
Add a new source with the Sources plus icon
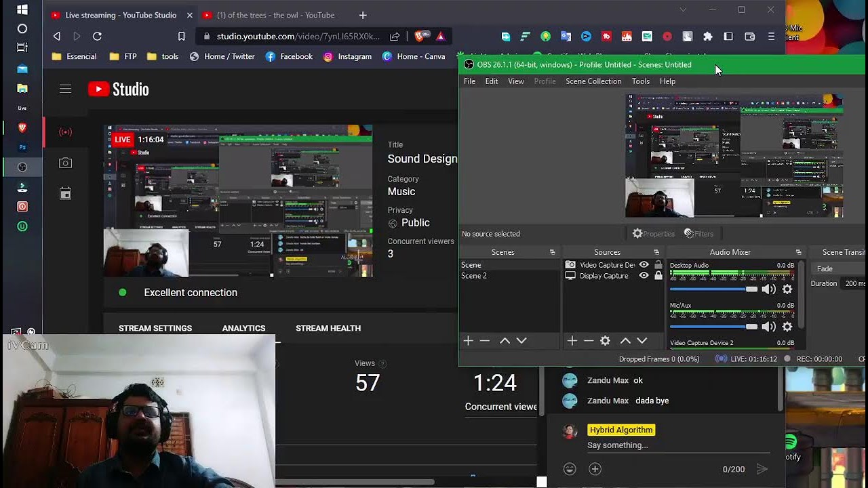[x=572, y=341]
